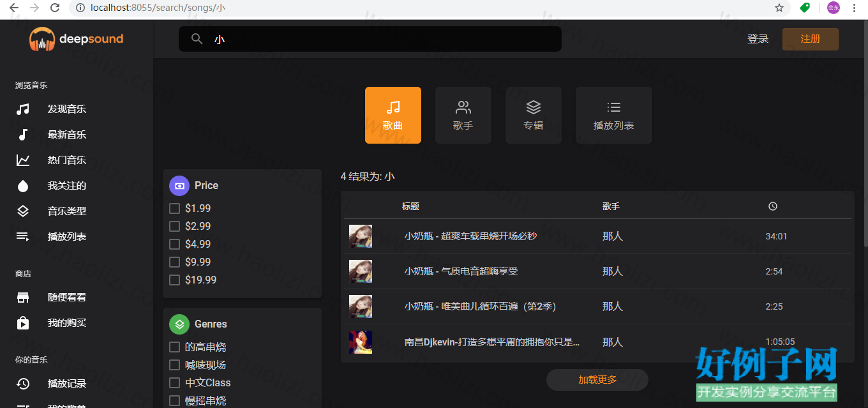Click the 标题 column header
The height and width of the screenshot is (408, 868).
coord(410,206)
